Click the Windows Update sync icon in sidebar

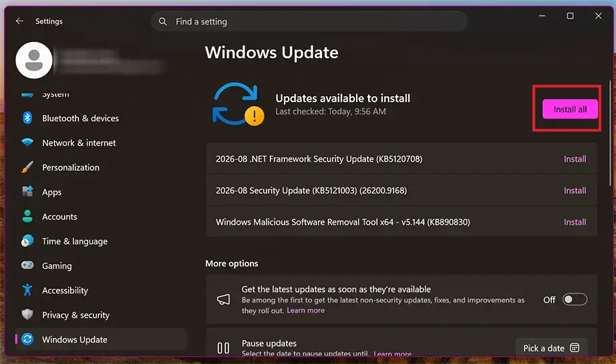tap(27, 339)
